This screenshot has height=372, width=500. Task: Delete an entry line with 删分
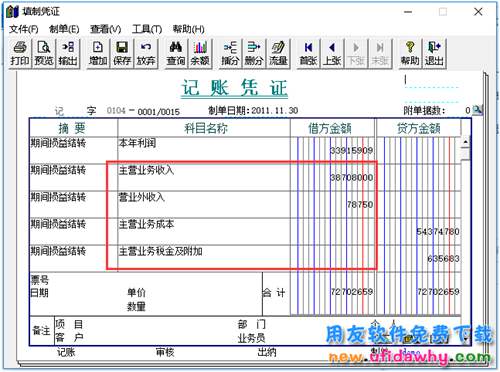[x=254, y=53]
